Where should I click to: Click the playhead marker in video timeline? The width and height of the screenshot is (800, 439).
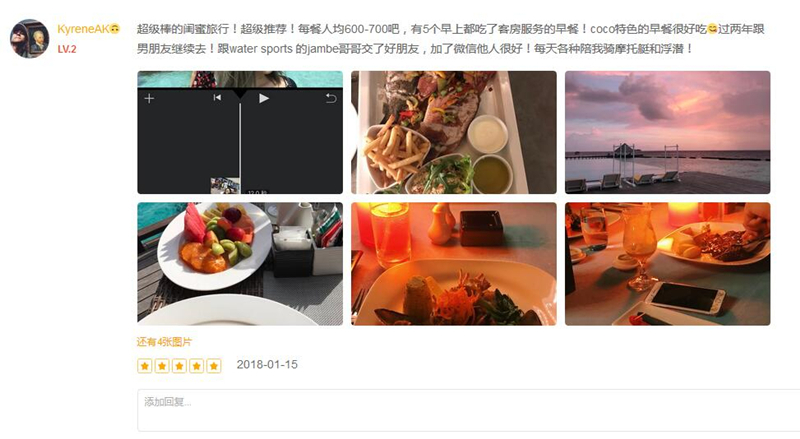[x=240, y=94]
